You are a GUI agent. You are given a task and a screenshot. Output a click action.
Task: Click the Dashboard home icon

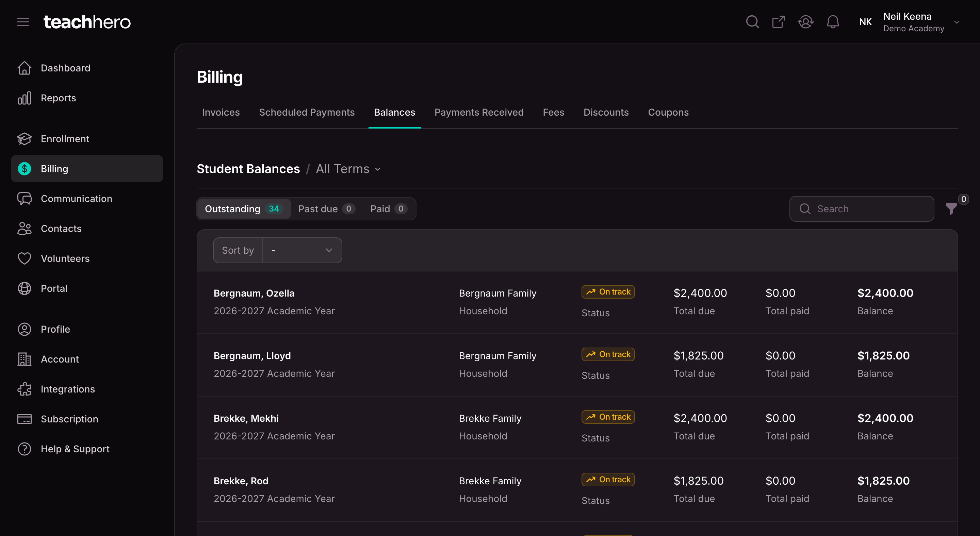pos(24,68)
